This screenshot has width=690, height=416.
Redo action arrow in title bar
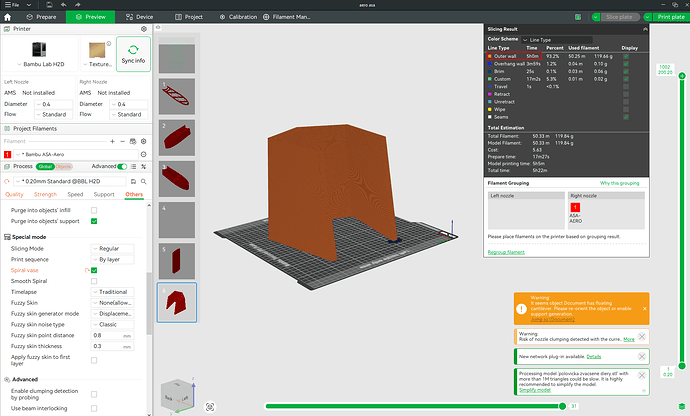pos(78,5)
